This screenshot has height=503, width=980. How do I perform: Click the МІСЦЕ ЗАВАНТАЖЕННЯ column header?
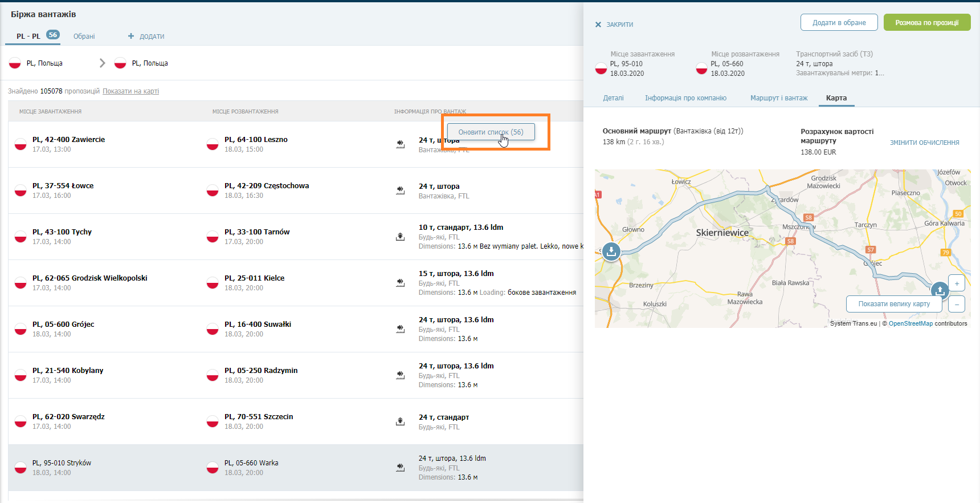pos(50,112)
